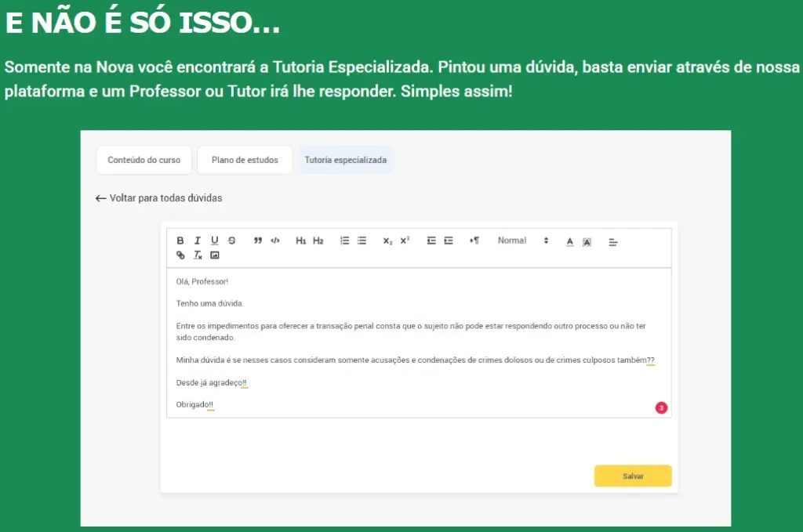Select the Tutoria especializada tab

(x=346, y=160)
